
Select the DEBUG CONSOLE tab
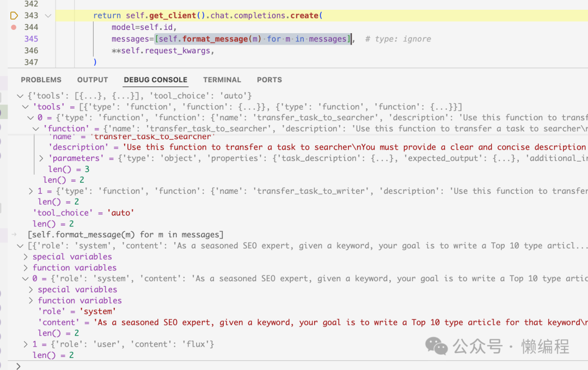pos(155,79)
